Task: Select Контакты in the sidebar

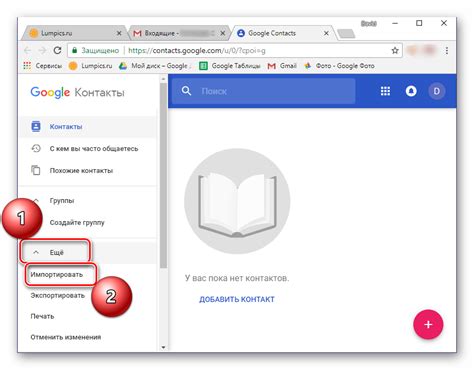Action: (x=88, y=127)
